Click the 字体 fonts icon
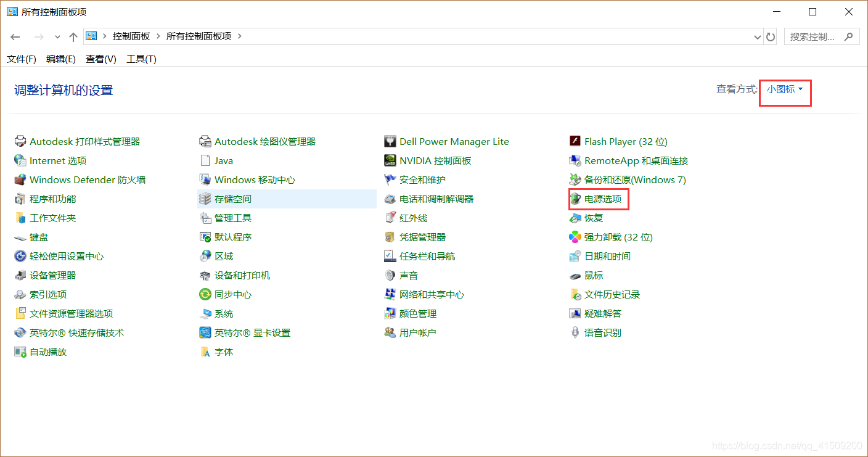Viewport: 868px width, 457px height. pyautogui.click(x=205, y=352)
